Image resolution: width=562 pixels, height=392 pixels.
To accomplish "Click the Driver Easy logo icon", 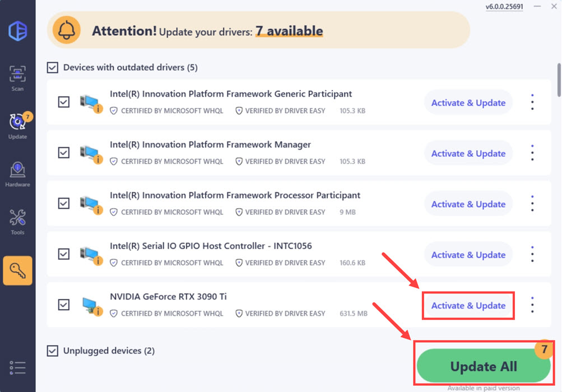I will click(17, 31).
